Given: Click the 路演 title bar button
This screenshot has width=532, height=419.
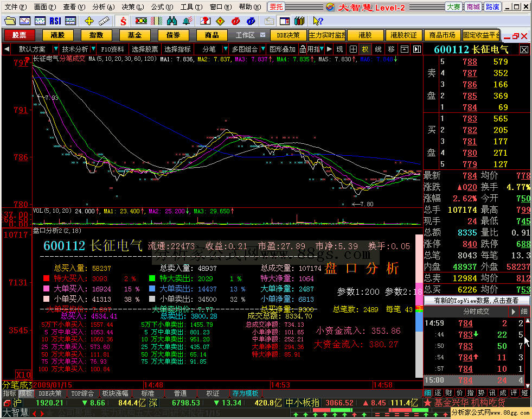Looking at the screenshot, I should pos(492,7).
